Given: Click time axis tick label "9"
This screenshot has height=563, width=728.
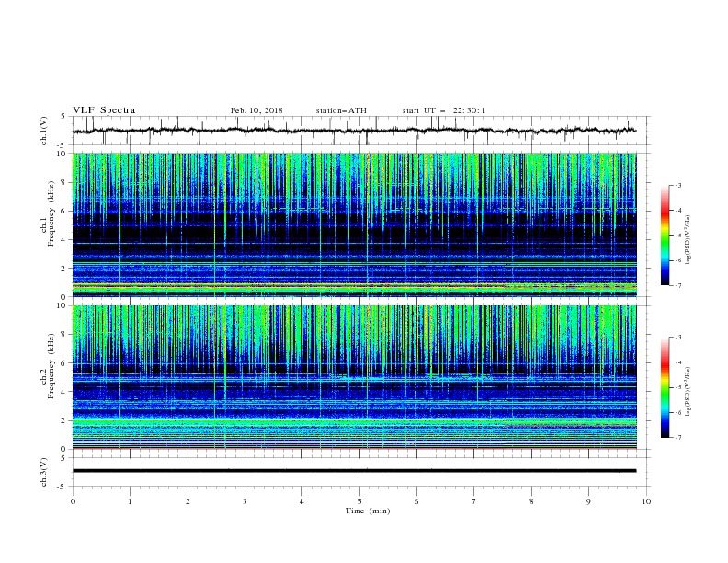Looking at the screenshot, I should pos(588,501).
